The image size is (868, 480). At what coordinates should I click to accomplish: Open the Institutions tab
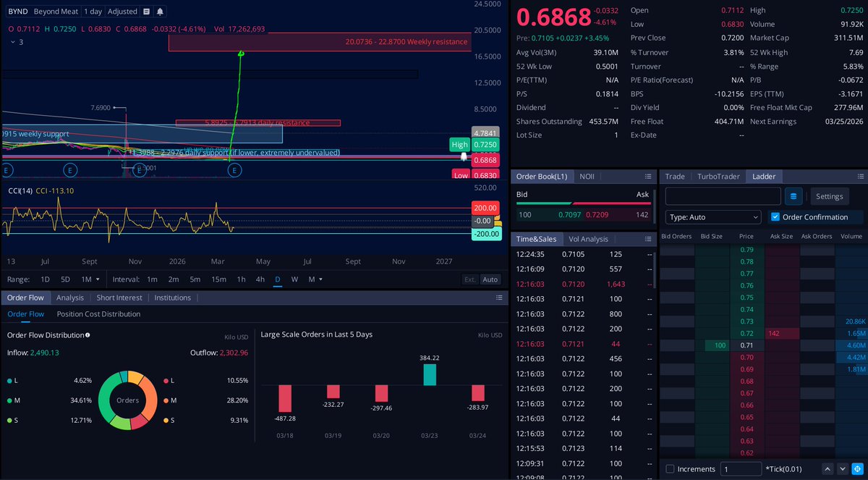[173, 298]
